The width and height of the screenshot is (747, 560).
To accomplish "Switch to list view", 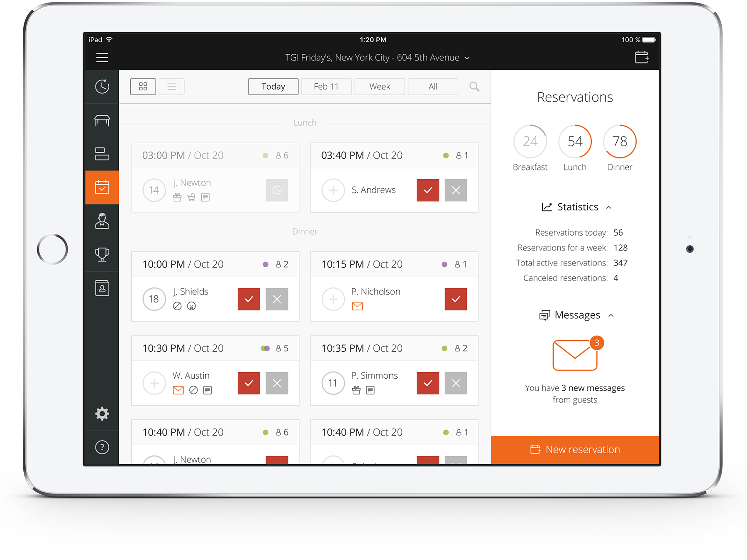I will pos(172,86).
